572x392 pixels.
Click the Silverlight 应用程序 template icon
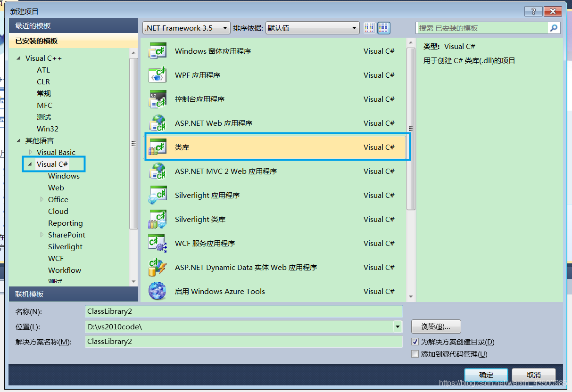(x=158, y=195)
